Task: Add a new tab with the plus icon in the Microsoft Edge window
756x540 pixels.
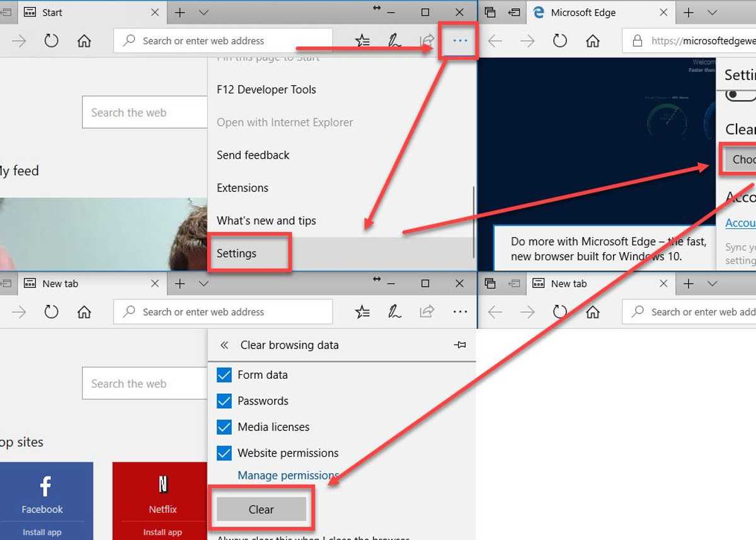Action: point(689,13)
